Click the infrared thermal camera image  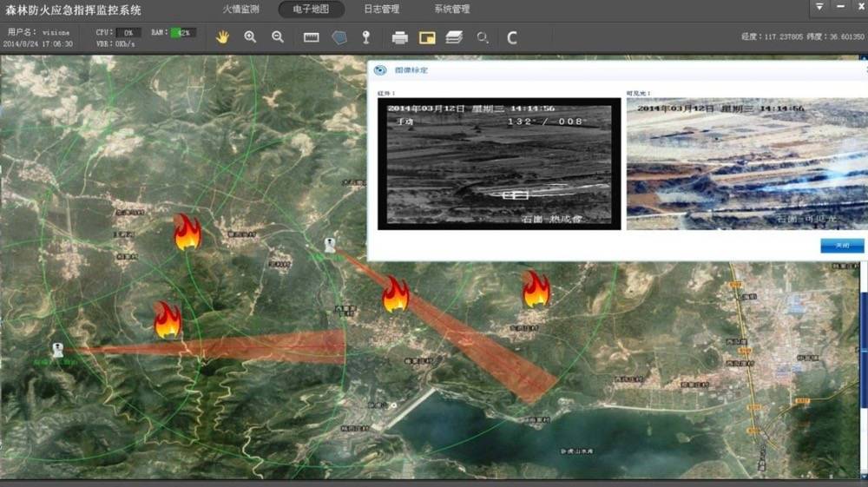pos(499,164)
